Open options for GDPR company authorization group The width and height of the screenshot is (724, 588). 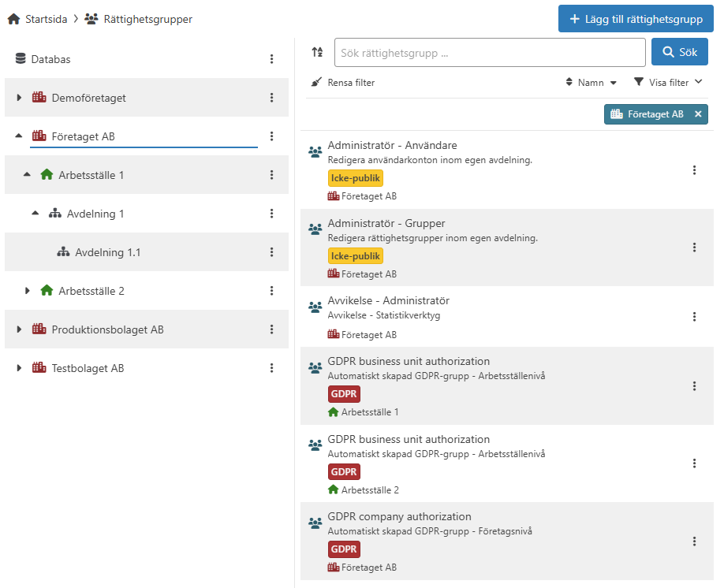694,541
